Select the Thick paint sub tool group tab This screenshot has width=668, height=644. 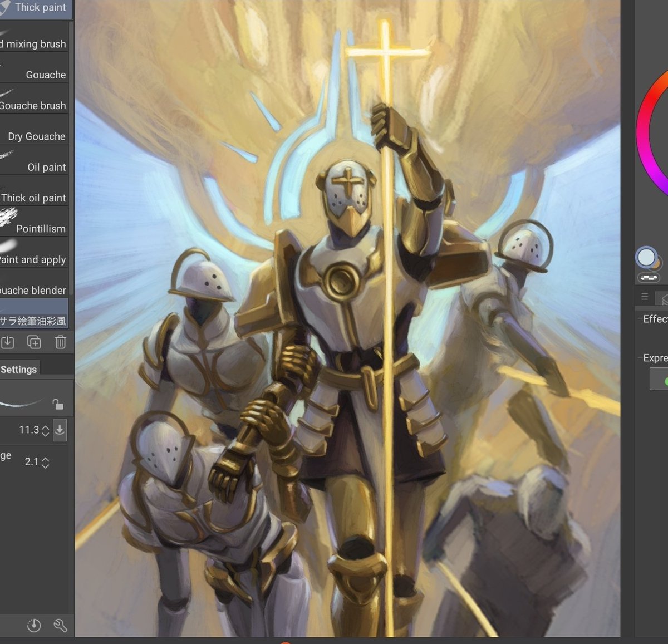(x=36, y=8)
